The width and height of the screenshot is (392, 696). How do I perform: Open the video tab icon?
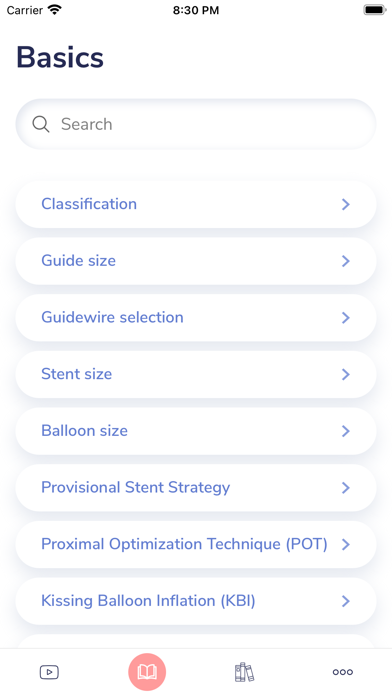pyautogui.click(x=49, y=672)
